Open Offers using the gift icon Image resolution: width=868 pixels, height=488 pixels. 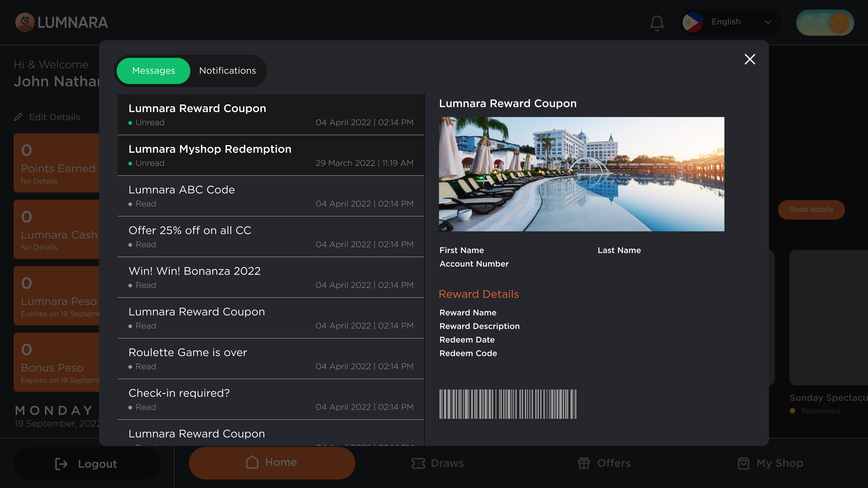point(584,463)
